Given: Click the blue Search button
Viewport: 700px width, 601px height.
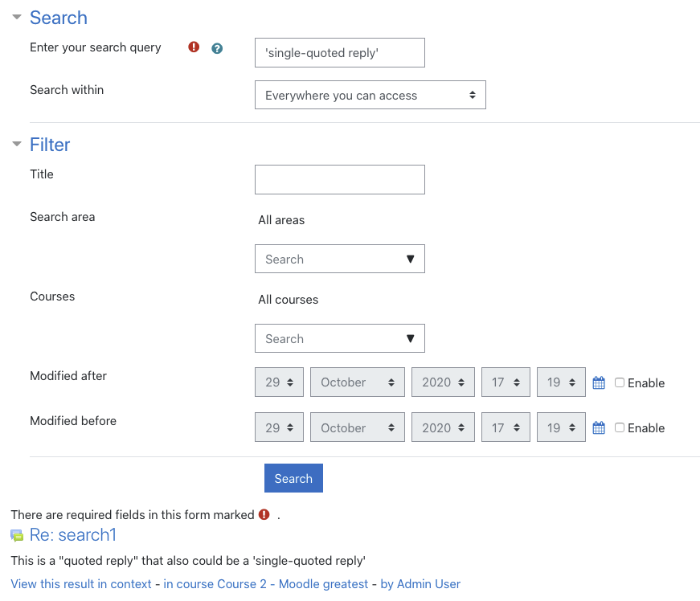Looking at the screenshot, I should pyautogui.click(x=293, y=478).
